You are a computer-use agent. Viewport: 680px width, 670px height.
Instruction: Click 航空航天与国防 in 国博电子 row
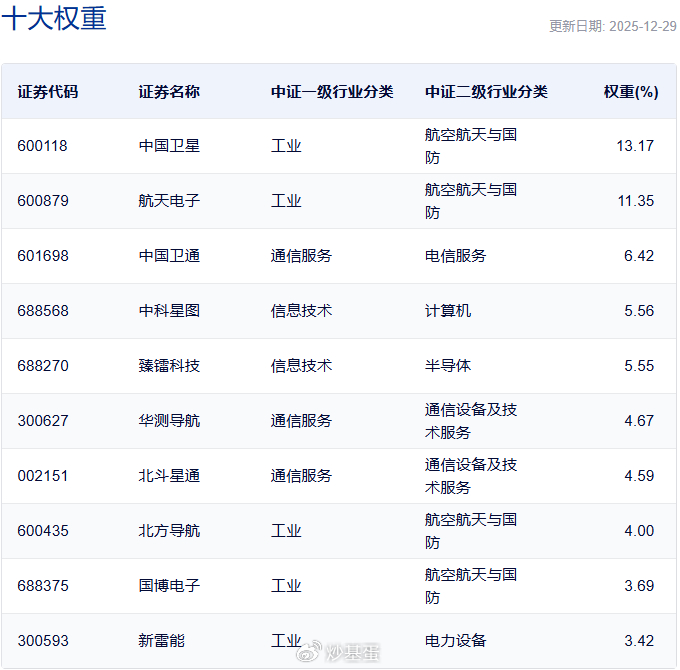471,586
